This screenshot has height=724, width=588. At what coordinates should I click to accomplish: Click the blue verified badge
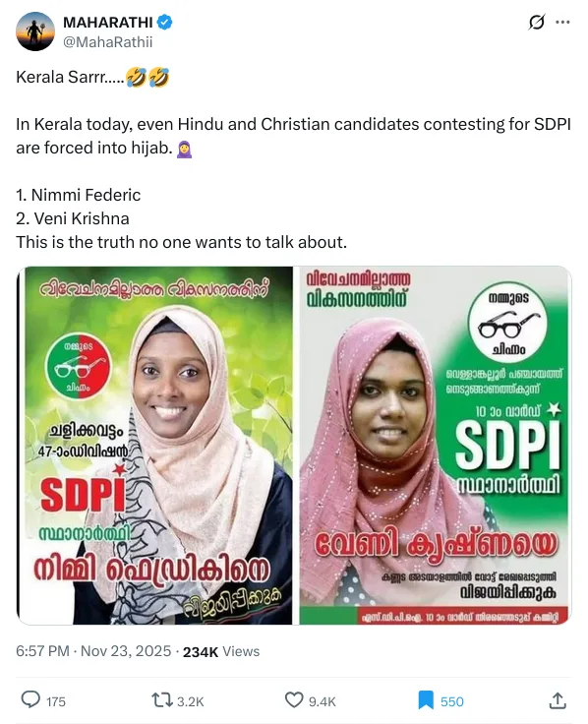[x=165, y=22]
